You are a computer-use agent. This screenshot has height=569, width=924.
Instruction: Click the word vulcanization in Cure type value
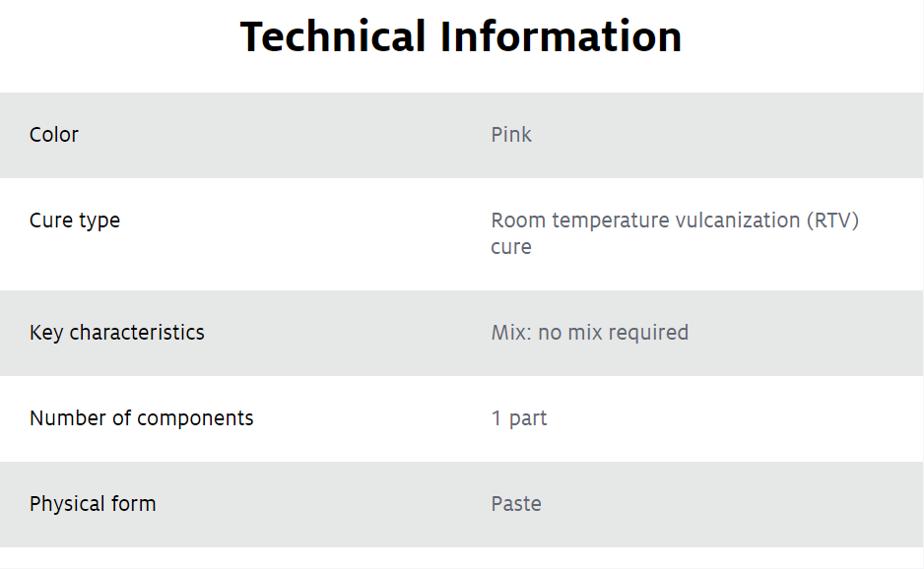[737, 221]
